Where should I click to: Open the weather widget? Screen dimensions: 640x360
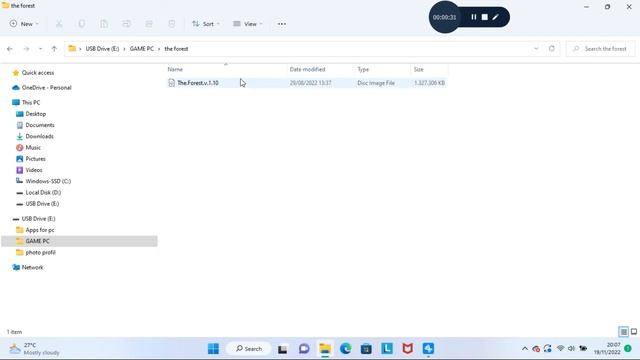(x=35, y=349)
